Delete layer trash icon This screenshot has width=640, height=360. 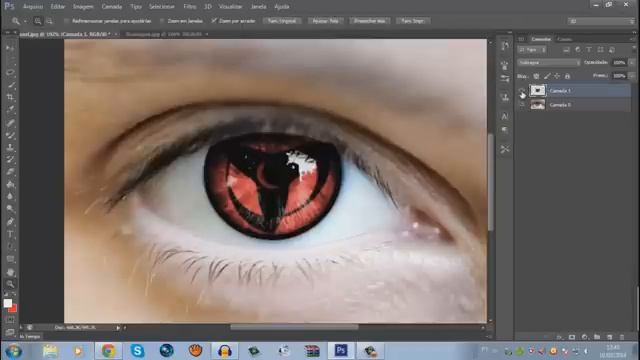[x=622, y=337]
